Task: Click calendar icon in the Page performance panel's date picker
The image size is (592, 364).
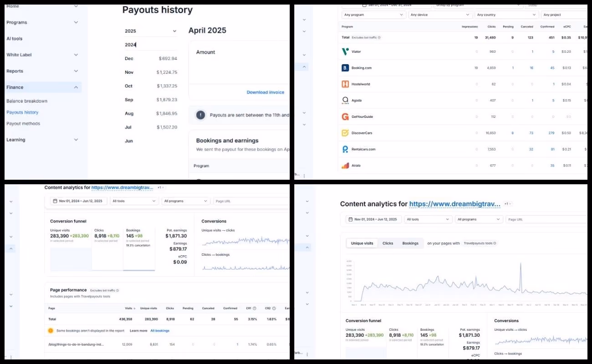Action: [55, 201]
